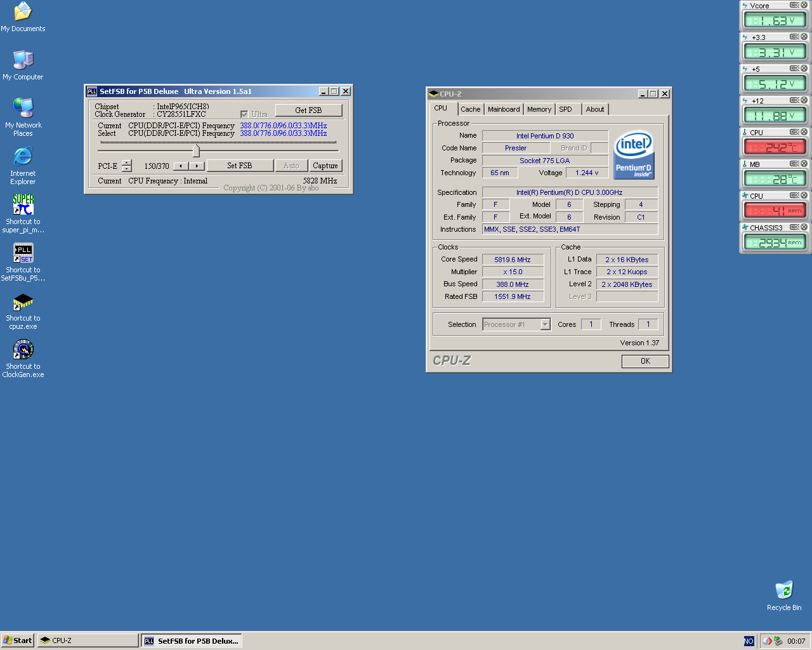Image resolution: width=812 pixels, height=650 pixels.
Task: Select the SetFSBu_P5 shortcut icon
Action: coord(23,262)
